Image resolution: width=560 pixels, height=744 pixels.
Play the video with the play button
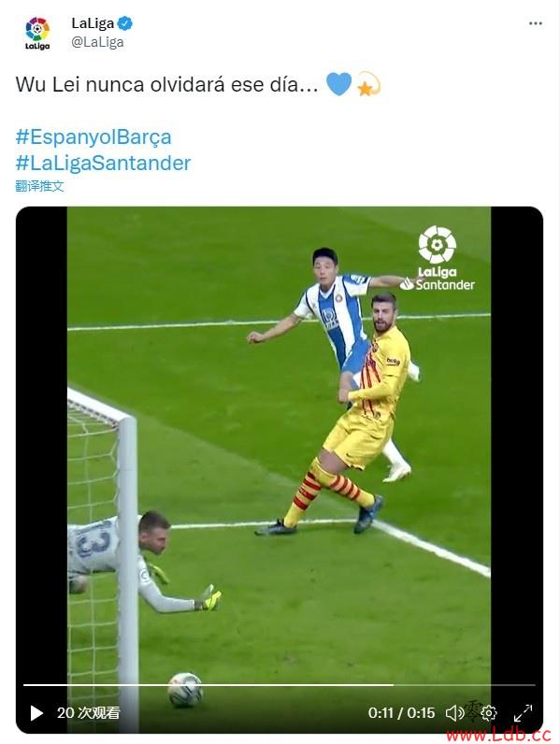point(36,712)
